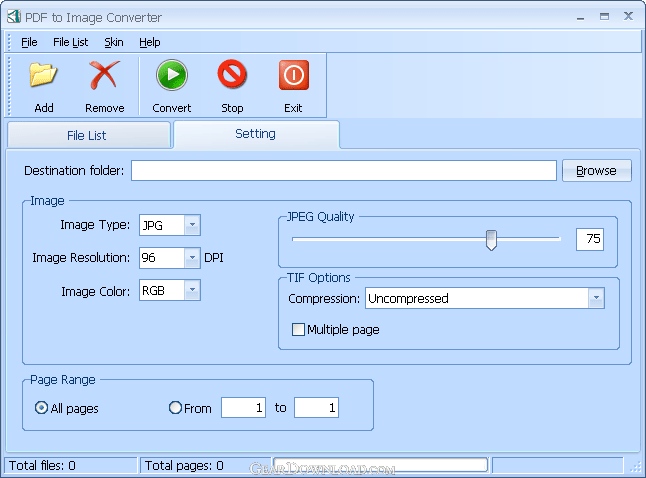The height and width of the screenshot is (478, 646).
Task: Open the Image Type JPG dropdown
Action: pyautogui.click(x=192, y=225)
